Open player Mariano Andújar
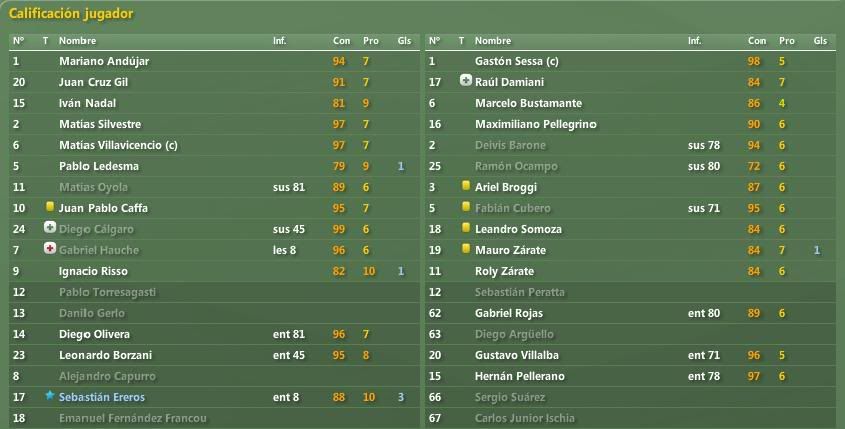This screenshot has height=429, width=845. (104, 61)
